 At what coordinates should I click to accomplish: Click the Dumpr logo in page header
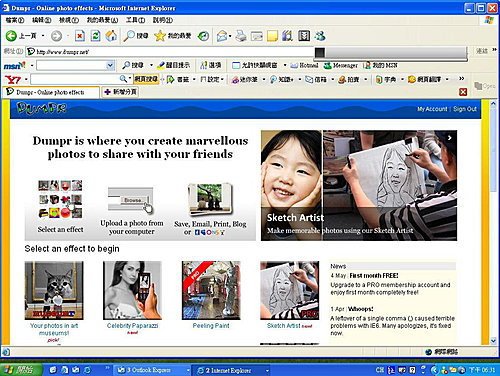(42, 108)
